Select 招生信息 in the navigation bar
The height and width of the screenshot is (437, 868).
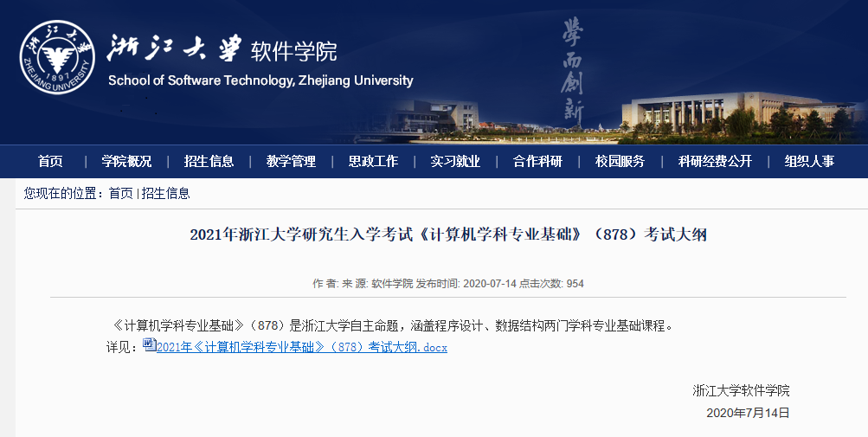[x=209, y=161]
